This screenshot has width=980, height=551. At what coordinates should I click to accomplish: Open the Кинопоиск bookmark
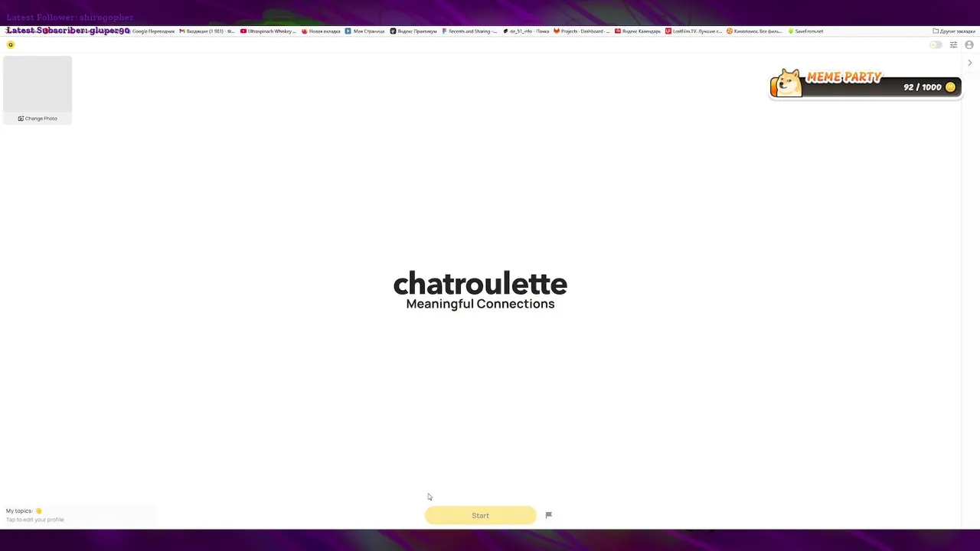754,31
